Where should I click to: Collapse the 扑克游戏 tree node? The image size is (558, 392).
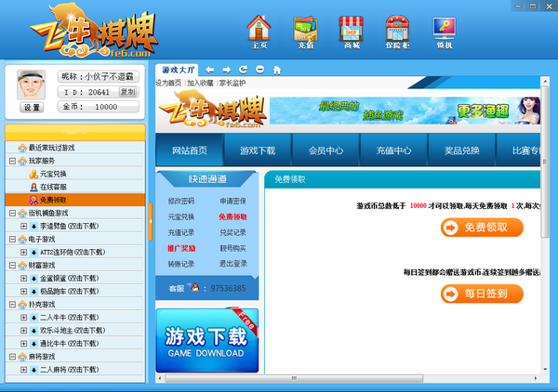pos(12,305)
